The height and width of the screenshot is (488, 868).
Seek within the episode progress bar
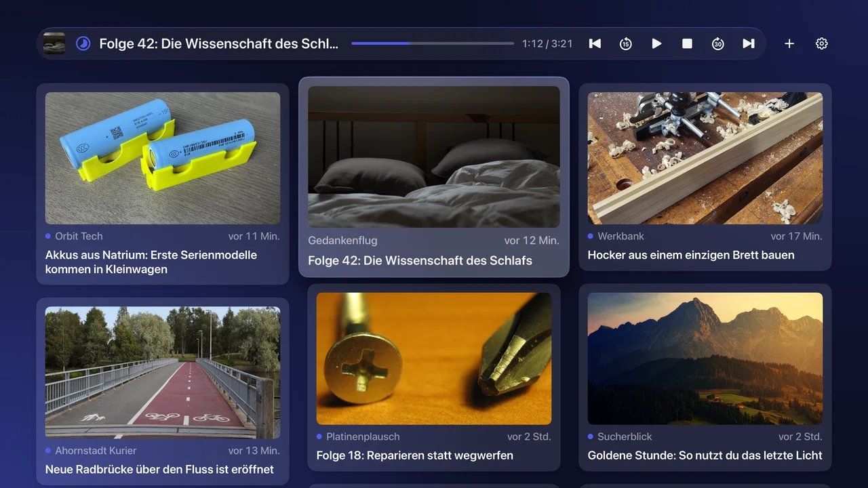tap(433, 43)
